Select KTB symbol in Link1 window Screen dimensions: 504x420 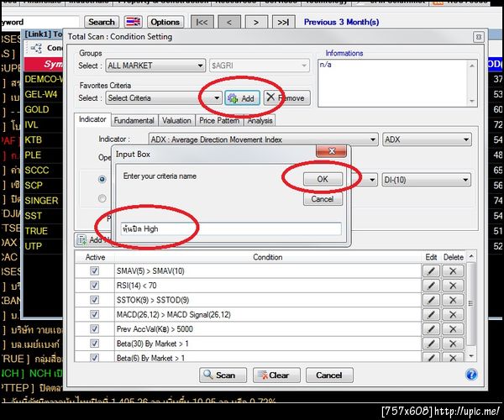point(34,139)
